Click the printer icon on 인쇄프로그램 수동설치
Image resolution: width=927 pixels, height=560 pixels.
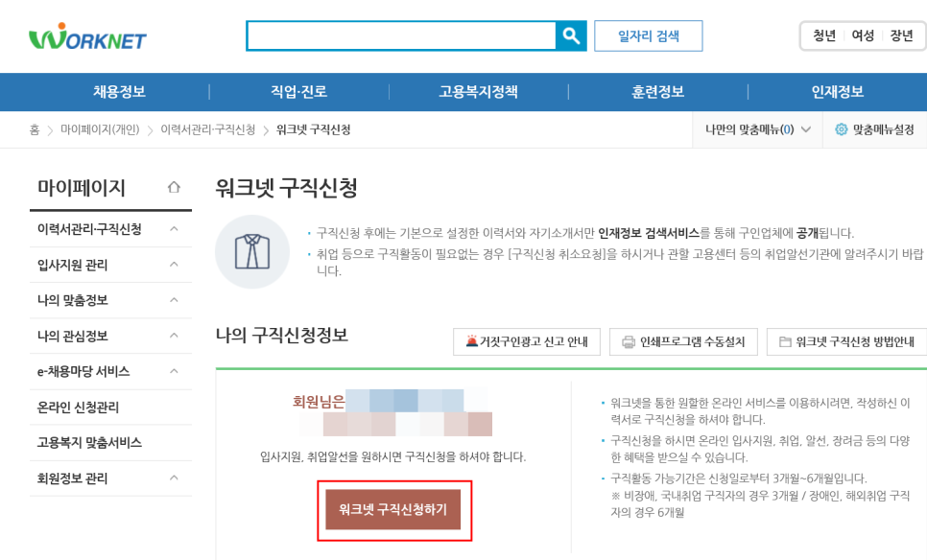(630, 342)
